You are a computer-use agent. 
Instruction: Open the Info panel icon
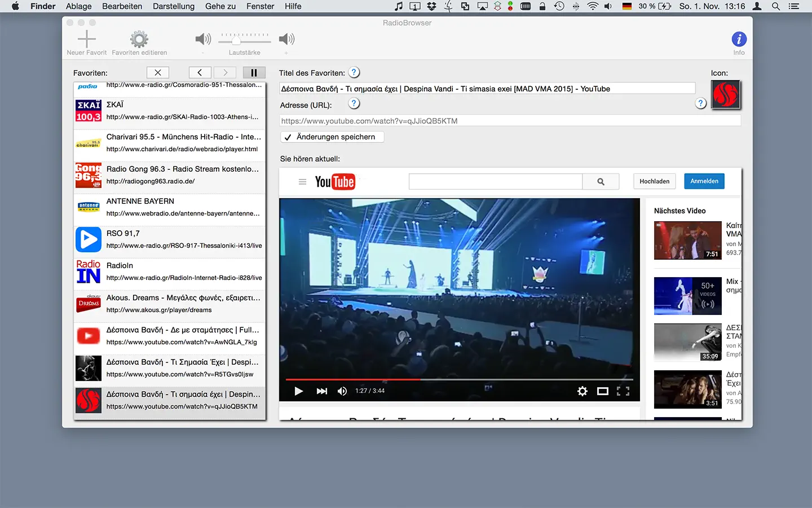tap(739, 39)
